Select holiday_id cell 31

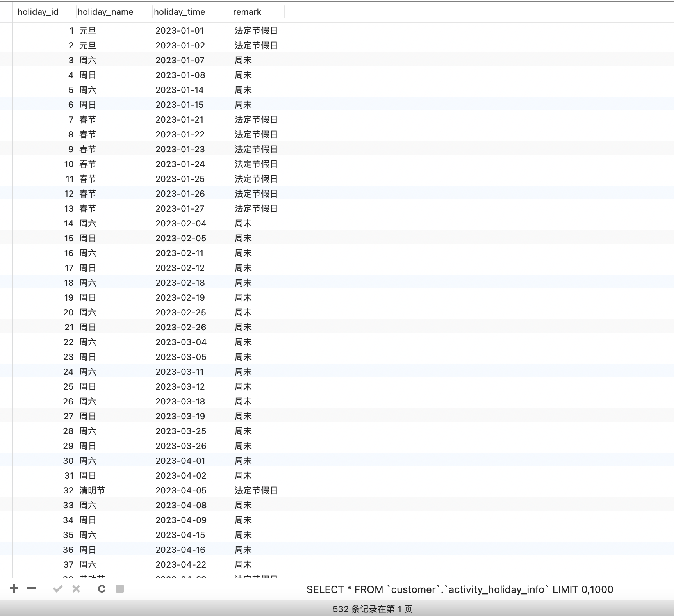tap(69, 475)
